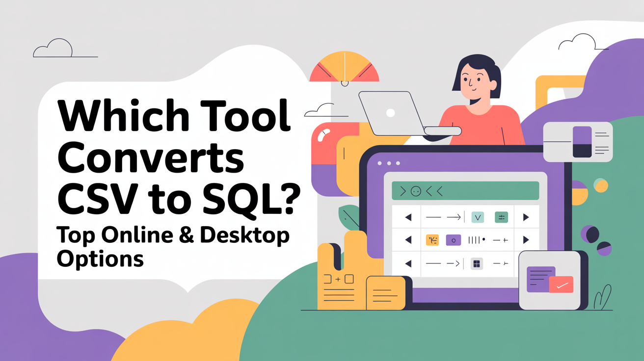
Task: Click the smiley face in green header bar
Action: [416, 191]
